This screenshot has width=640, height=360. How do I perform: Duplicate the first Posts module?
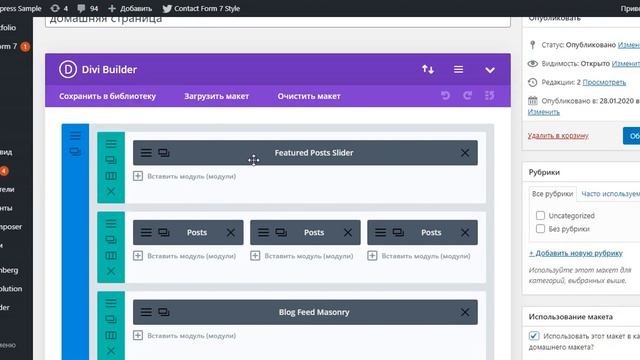(164, 233)
